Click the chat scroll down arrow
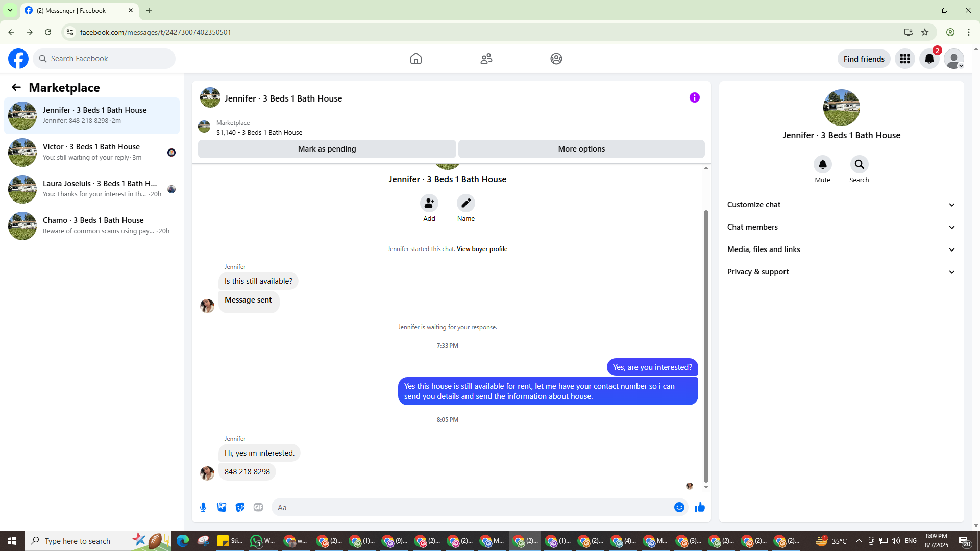 706,487
